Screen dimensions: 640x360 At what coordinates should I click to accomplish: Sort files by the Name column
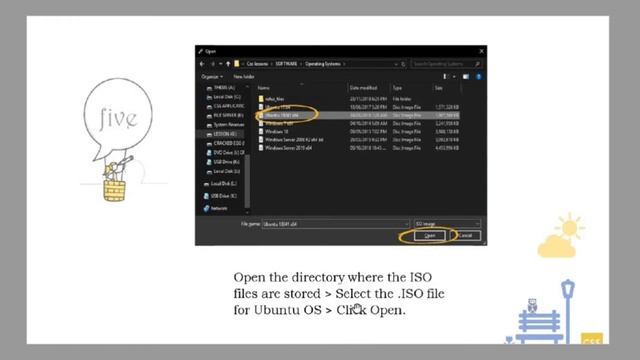264,88
